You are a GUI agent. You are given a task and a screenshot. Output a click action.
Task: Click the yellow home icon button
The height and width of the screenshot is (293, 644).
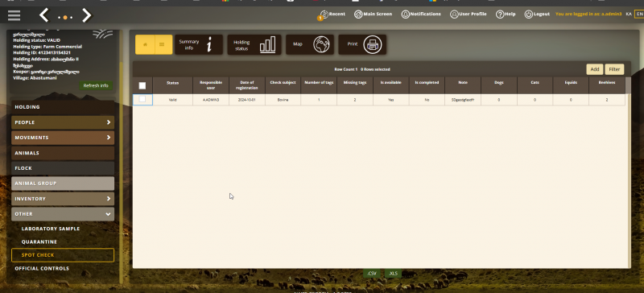(x=145, y=44)
